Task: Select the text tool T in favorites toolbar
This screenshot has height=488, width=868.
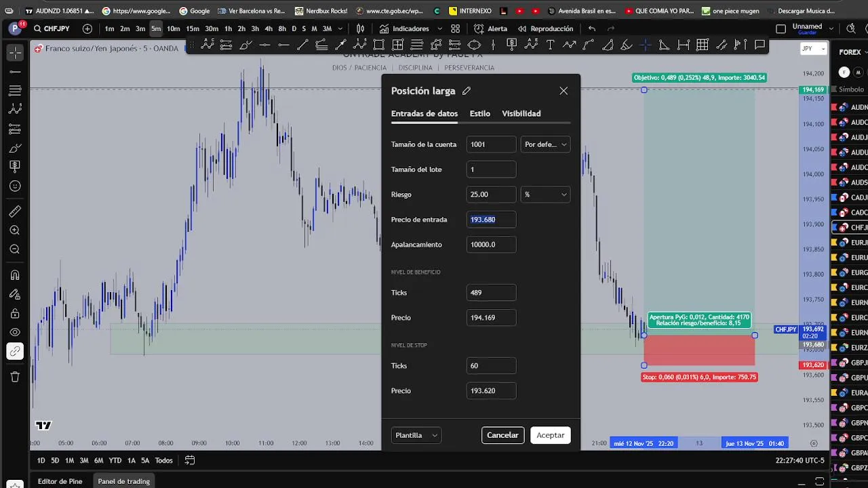Action: click(x=550, y=45)
